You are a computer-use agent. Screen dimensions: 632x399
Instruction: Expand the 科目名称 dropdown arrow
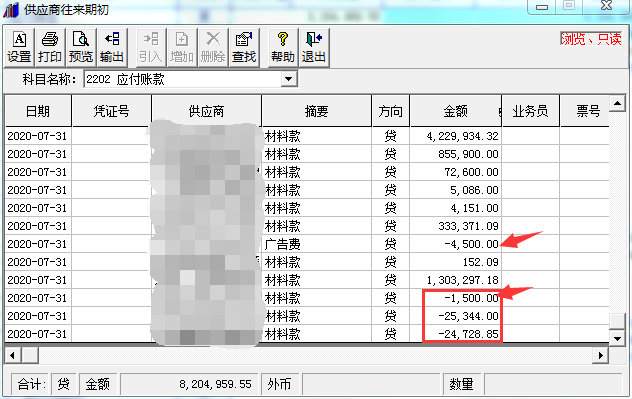[x=289, y=79]
